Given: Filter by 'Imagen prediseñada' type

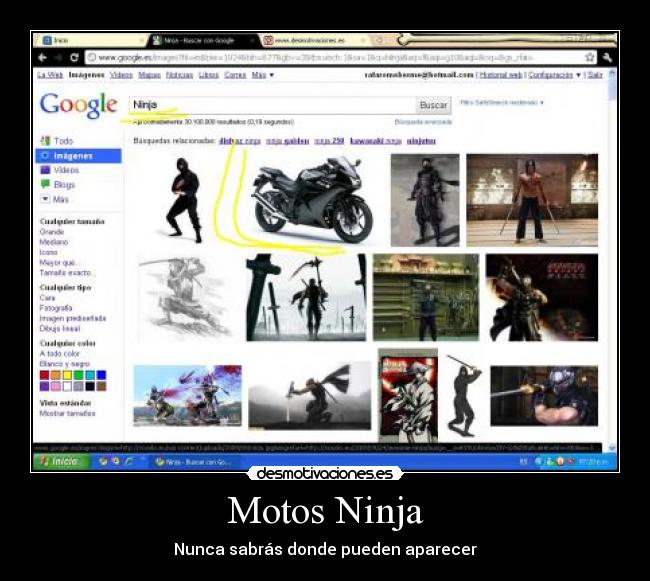Looking at the screenshot, I should point(73,318).
